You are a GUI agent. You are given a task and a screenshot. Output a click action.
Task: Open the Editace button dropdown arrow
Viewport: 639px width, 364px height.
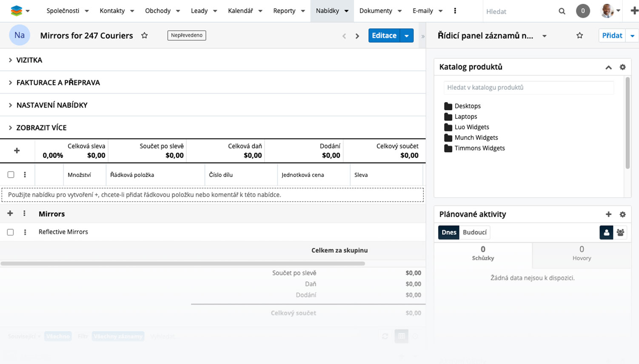coord(407,36)
